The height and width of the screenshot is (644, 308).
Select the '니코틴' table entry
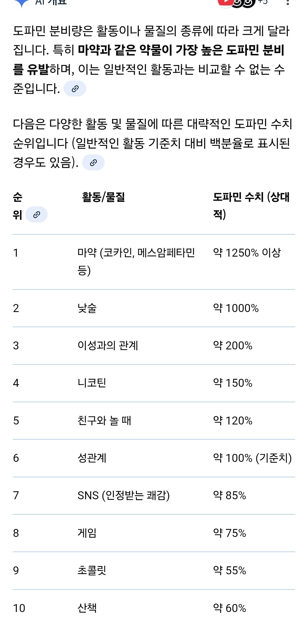click(x=92, y=383)
